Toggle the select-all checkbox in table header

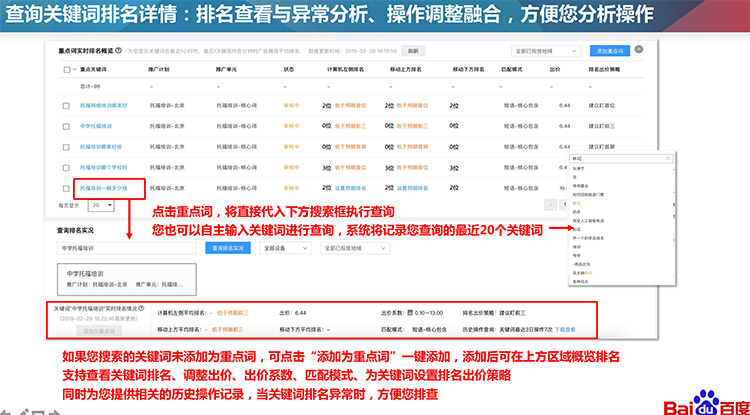[x=67, y=70]
